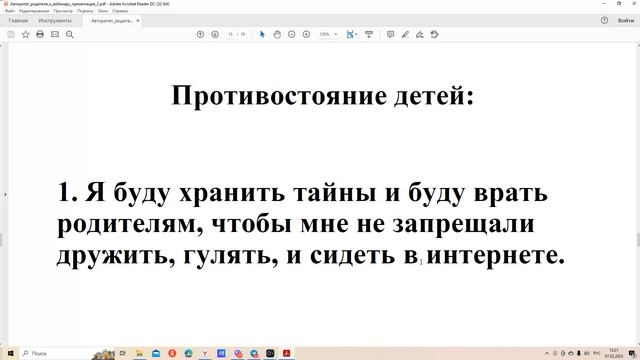Open the Windows notification center icon

click(632, 353)
